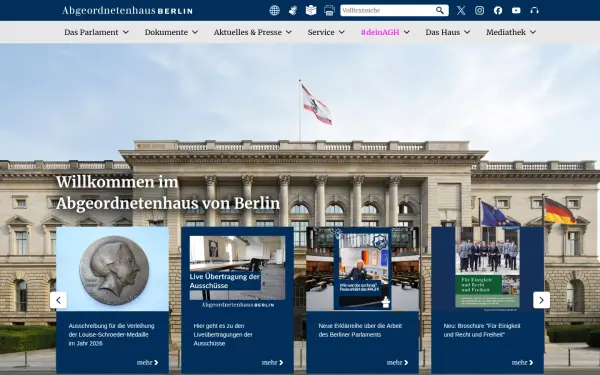Open the easy language book icon

coord(311,10)
